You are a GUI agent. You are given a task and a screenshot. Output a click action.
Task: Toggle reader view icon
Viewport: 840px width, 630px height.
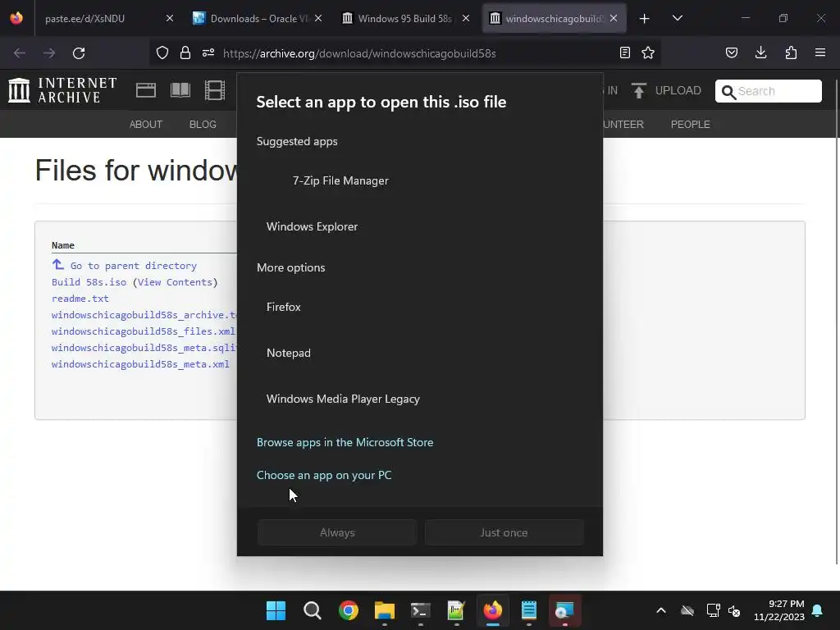tap(624, 53)
